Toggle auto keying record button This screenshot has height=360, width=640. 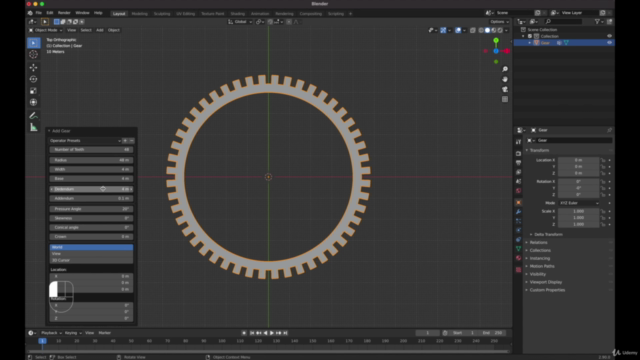pos(244,333)
